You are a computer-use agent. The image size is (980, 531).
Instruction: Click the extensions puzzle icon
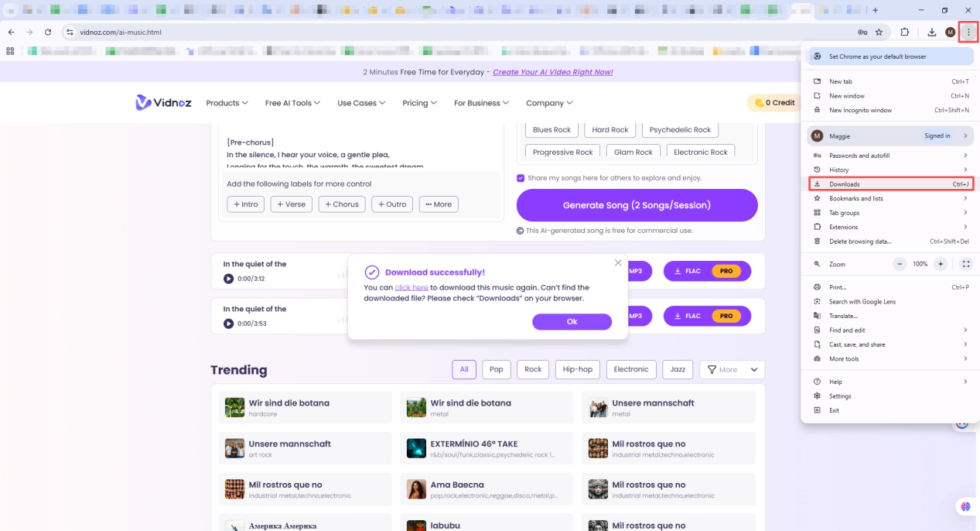pyautogui.click(x=904, y=32)
